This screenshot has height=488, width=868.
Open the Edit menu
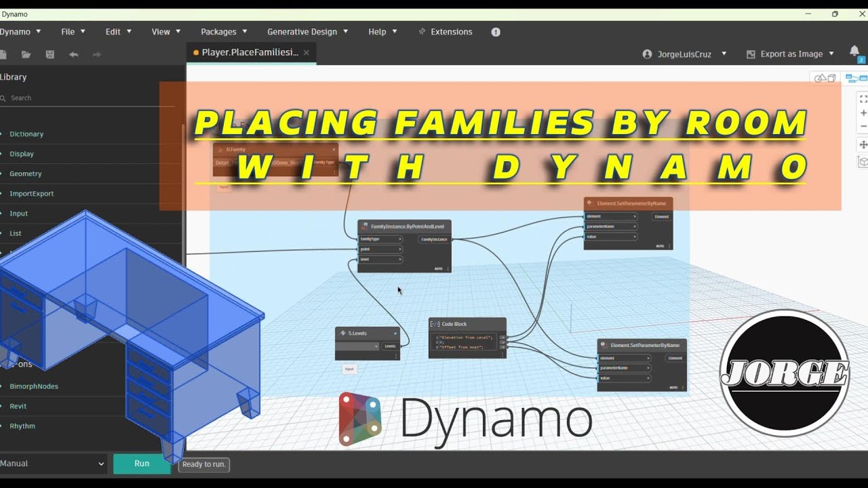(x=118, y=32)
